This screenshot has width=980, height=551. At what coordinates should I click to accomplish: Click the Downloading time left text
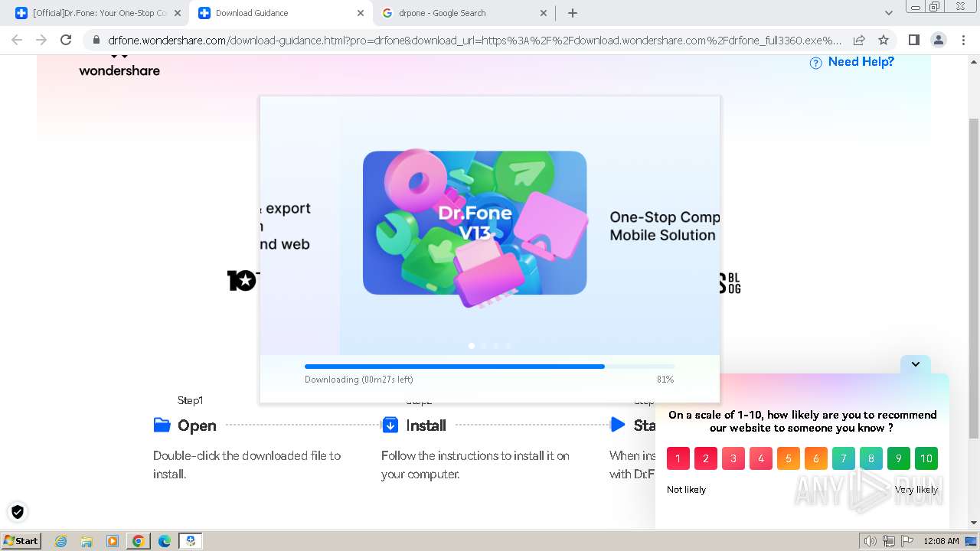[359, 380]
